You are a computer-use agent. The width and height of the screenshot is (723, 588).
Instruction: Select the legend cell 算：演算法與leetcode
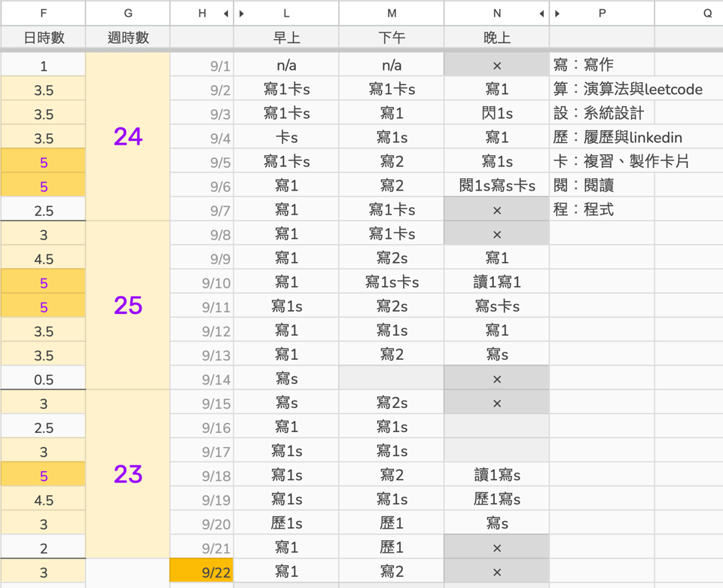point(627,90)
